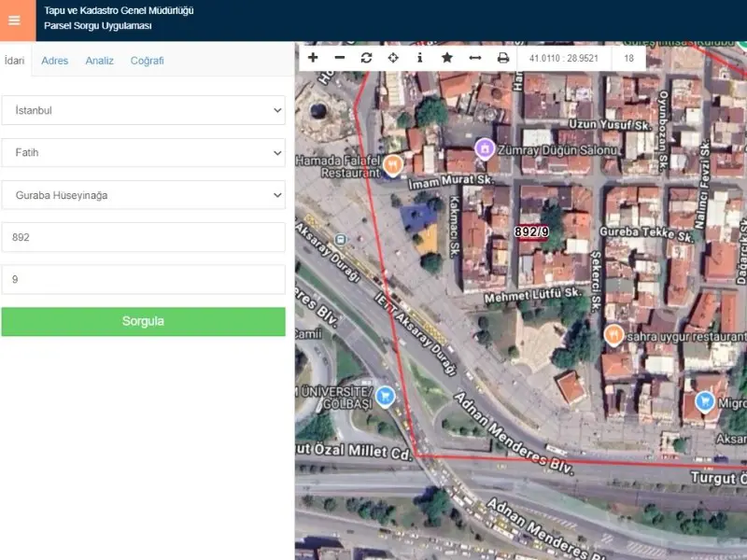
Task: Open the İstanbul province dropdown
Action: [144, 110]
